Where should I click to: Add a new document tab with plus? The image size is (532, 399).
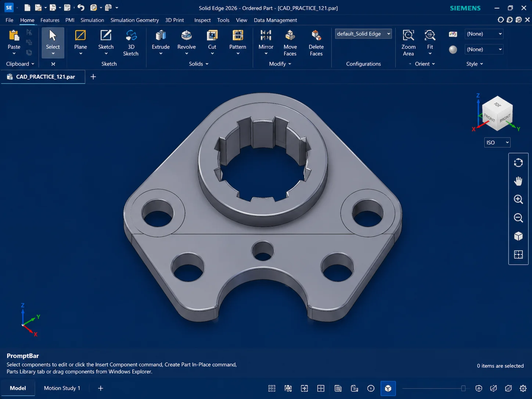[93, 77]
